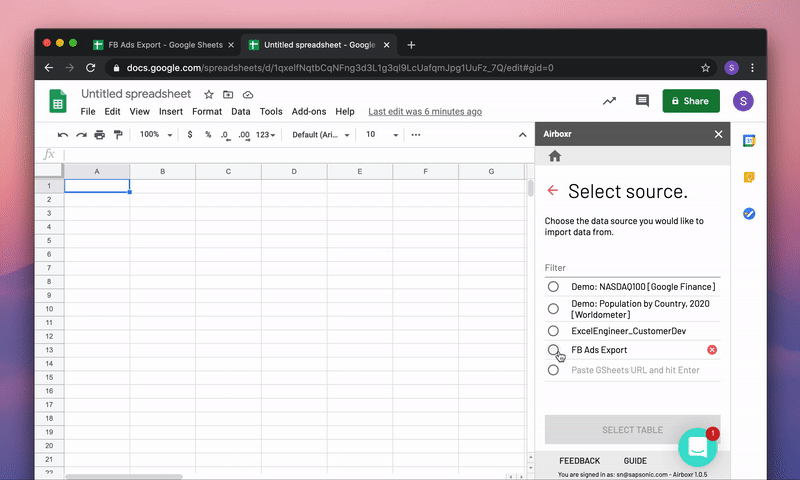Open Google Keep side panel icon
800x480 pixels.
(748, 177)
